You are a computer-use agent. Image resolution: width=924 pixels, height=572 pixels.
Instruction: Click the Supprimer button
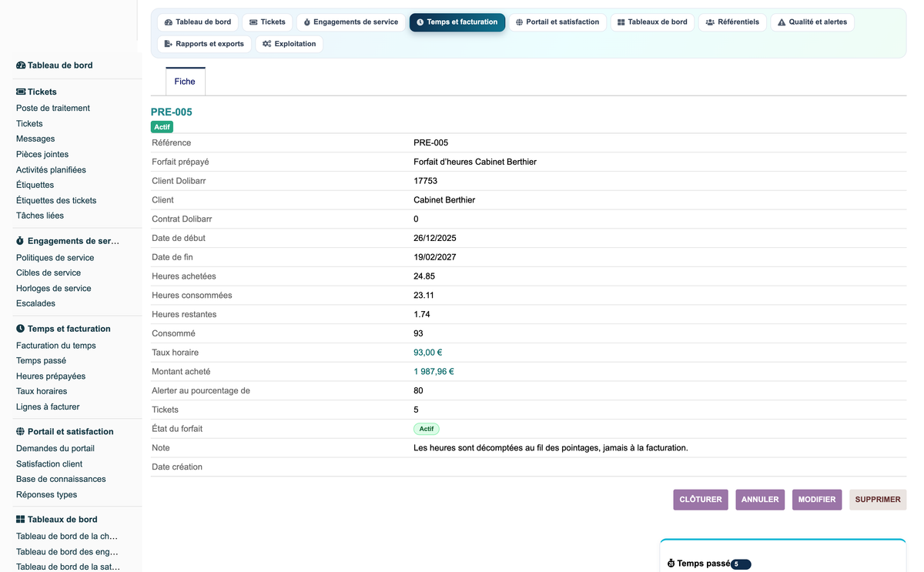point(878,500)
